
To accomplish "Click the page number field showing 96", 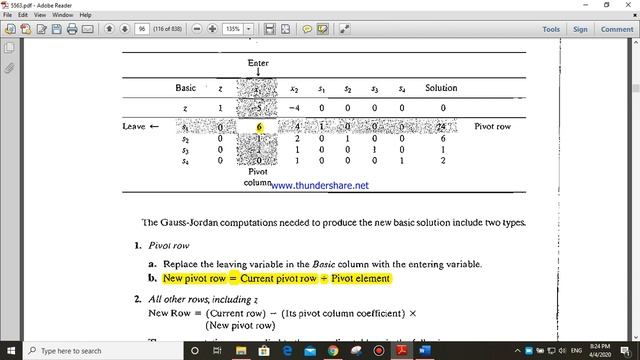I will tap(142, 29).
